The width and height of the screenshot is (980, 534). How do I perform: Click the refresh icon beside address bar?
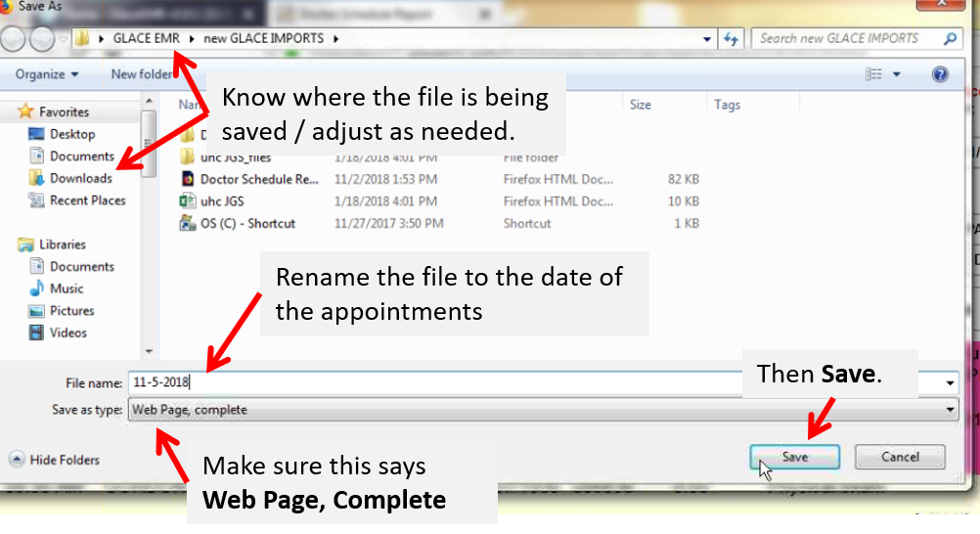[731, 39]
